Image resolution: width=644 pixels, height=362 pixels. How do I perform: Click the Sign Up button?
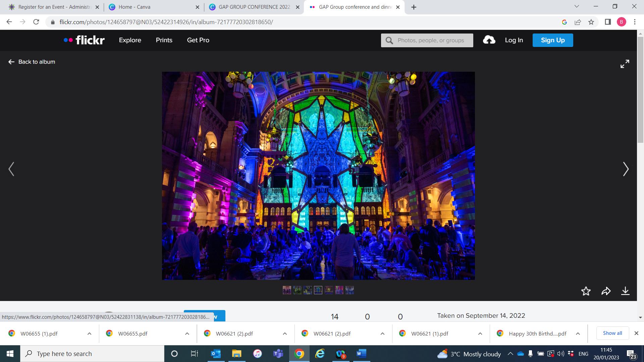pos(552,40)
